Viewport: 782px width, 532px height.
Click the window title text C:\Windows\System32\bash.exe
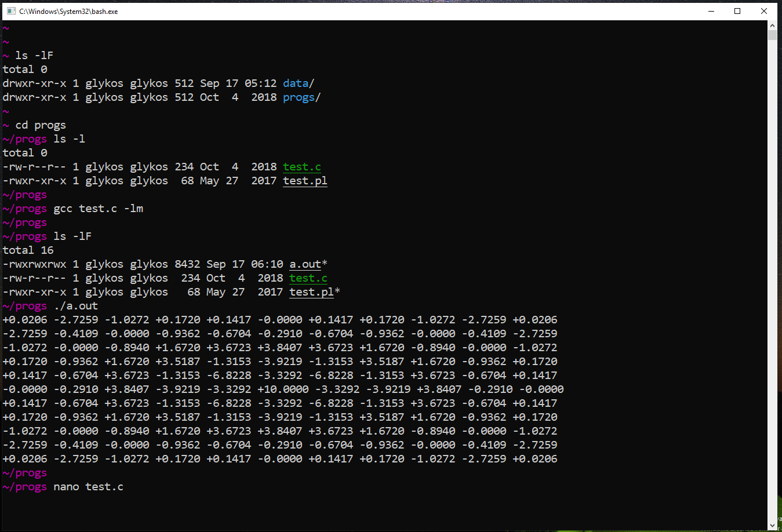(x=68, y=12)
